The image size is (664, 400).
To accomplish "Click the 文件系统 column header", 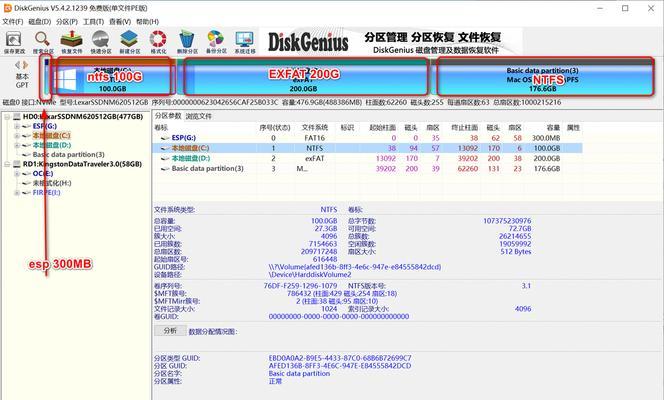I will click(x=315, y=127).
